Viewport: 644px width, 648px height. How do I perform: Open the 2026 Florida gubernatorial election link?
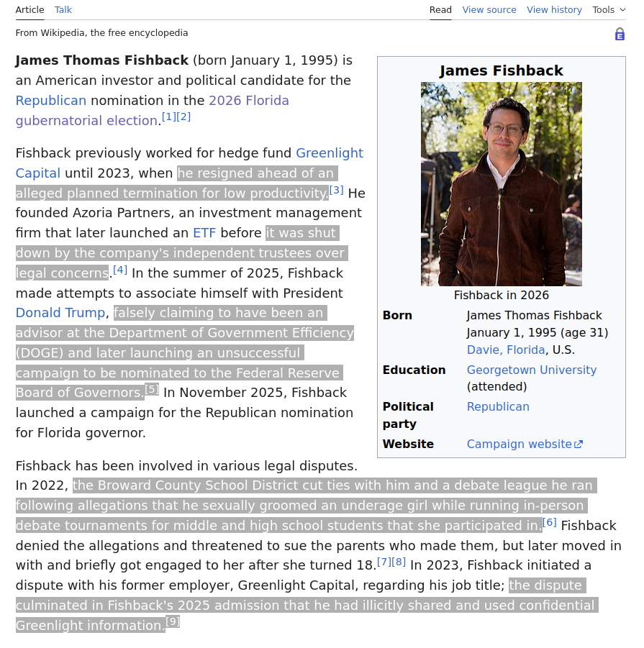[x=152, y=110]
